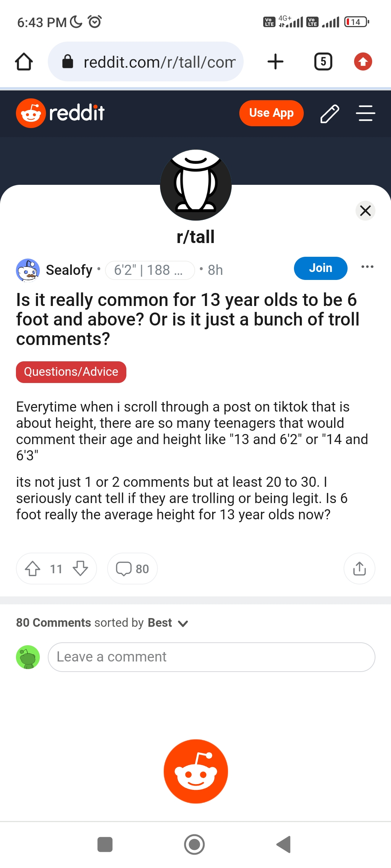Image resolution: width=391 pixels, height=868 pixels.
Task: Tap the Use App button
Action: click(272, 113)
